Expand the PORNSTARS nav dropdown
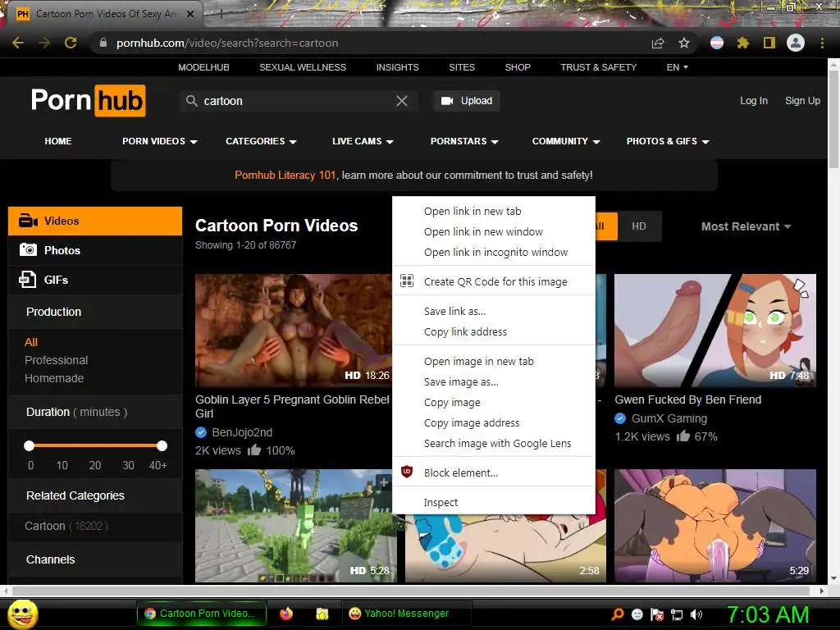The width and height of the screenshot is (840, 630). coord(464,141)
